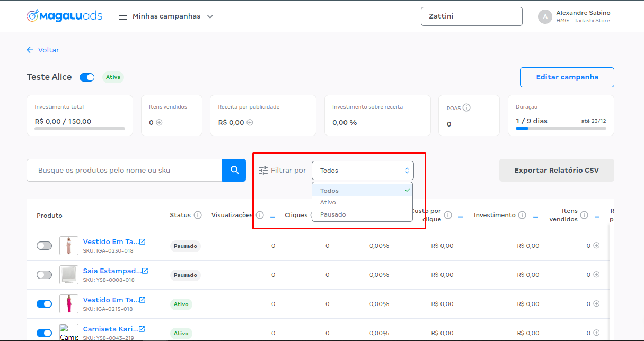Viewport: 644px width, 341px height.
Task: Click the info icon next to Investimento column
Action: (x=522, y=215)
